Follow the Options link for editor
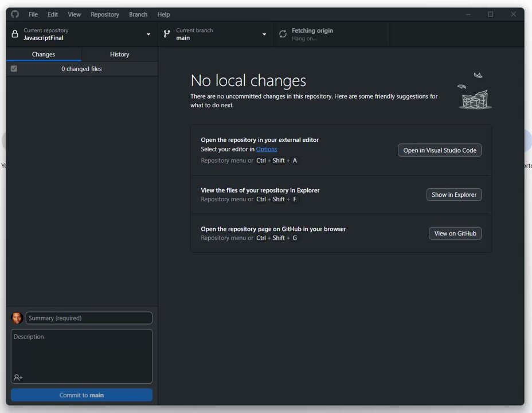 [267, 149]
